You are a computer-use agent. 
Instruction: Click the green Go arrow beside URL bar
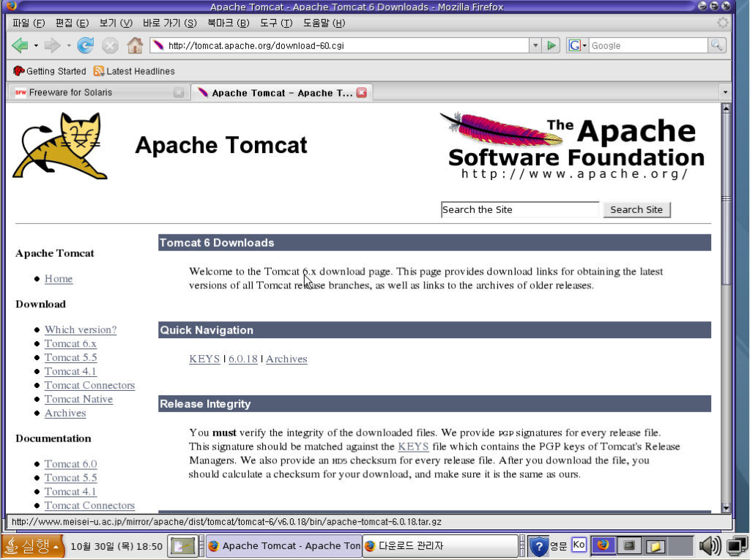(552, 45)
